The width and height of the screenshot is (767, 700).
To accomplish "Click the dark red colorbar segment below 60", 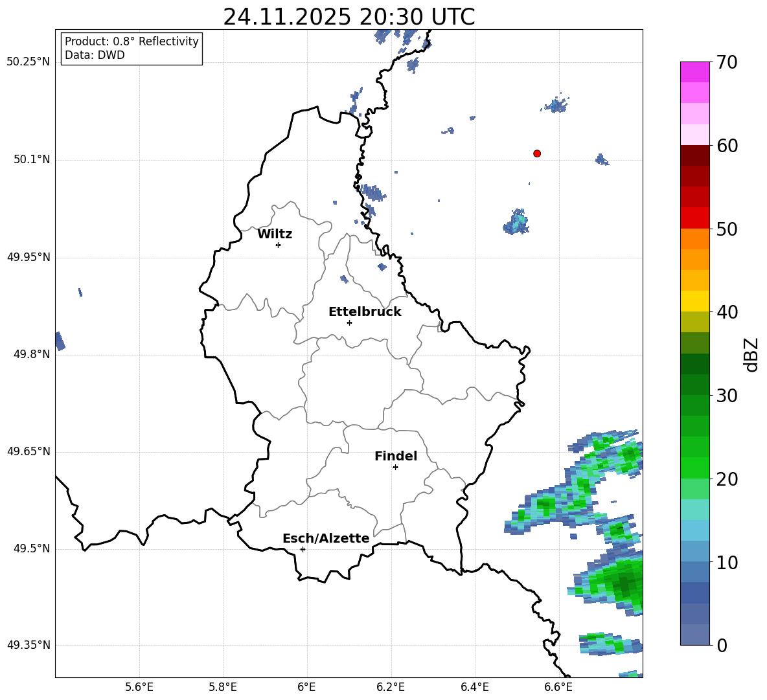I will 694,155.
